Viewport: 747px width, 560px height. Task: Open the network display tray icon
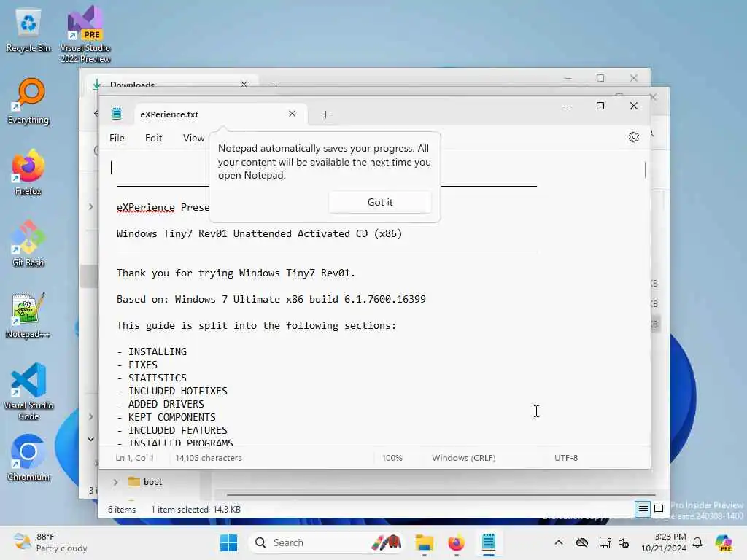click(605, 542)
